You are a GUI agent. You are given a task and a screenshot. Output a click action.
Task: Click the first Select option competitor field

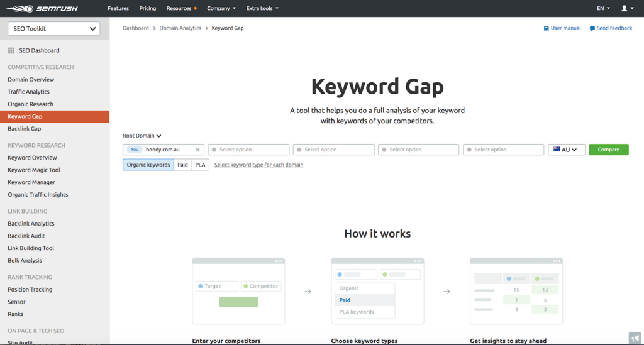(x=248, y=150)
